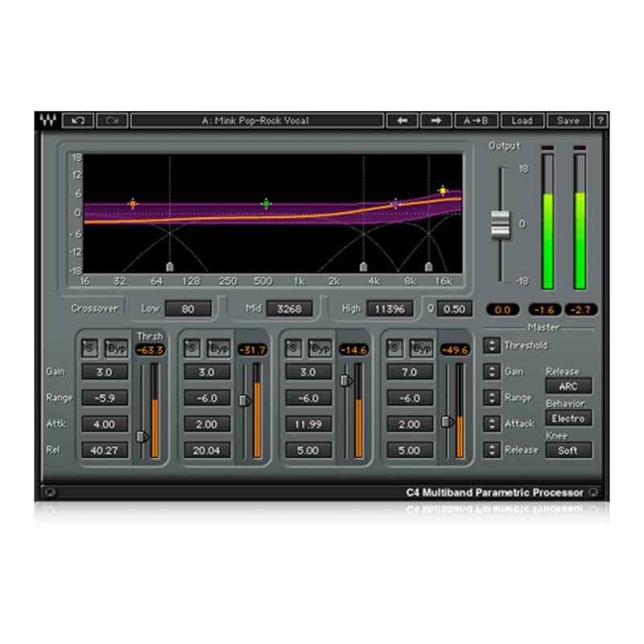Click the high crossover handle near 16k

click(428, 267)
